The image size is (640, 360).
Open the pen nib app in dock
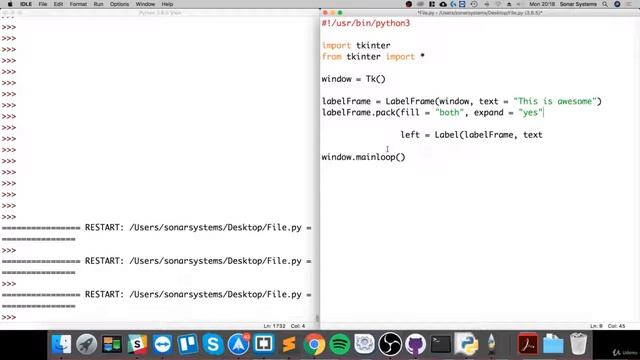click(x=491, y=344)
